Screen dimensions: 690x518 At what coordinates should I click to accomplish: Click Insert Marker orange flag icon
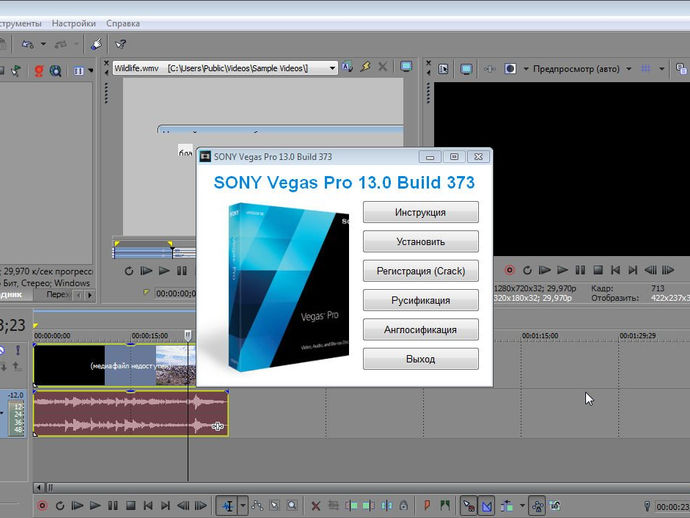click(427, 506)
